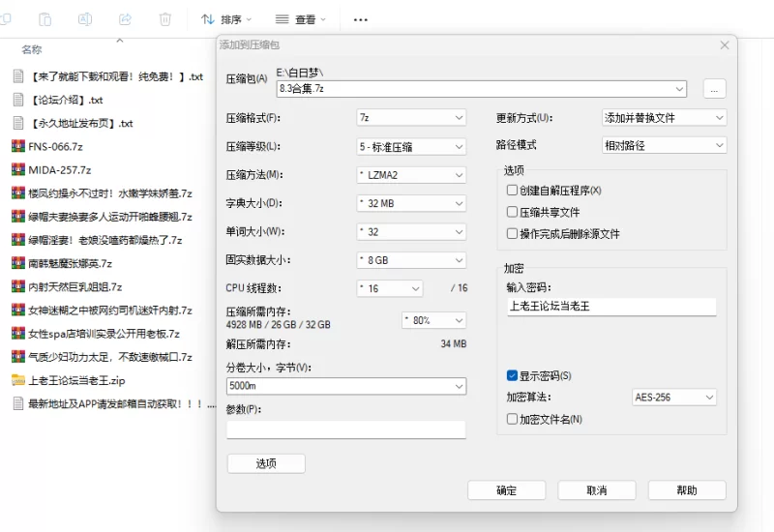Select the FNS-066.7z archive icon
Viewport: 774px width, 532px height.
(x=18, y=146)
